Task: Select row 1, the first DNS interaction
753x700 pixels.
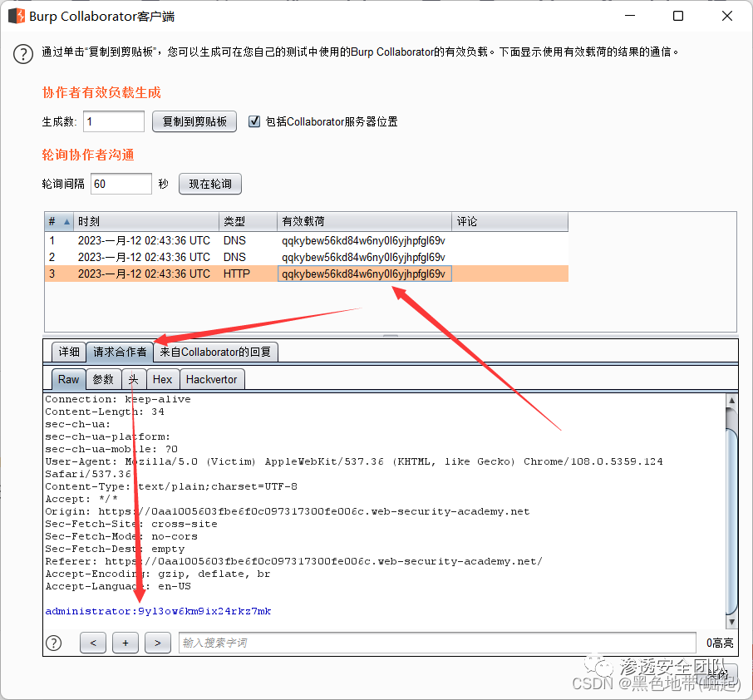Action: point(307,241)
